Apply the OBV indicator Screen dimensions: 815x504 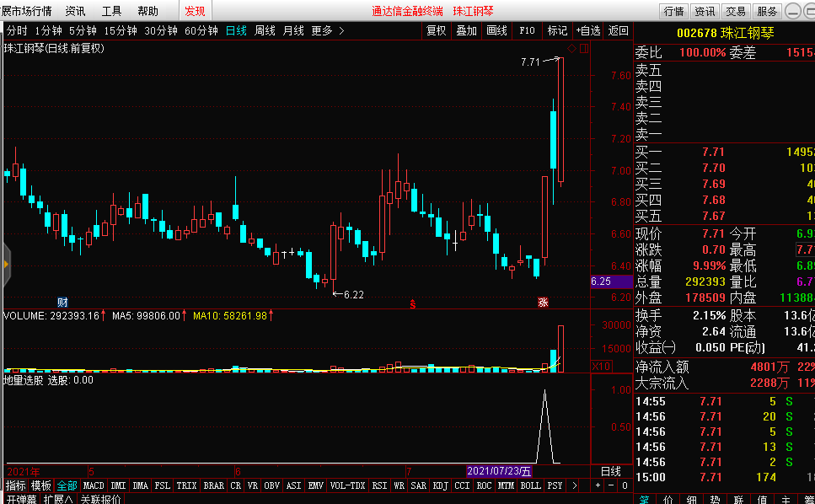(x=271, y=485)
